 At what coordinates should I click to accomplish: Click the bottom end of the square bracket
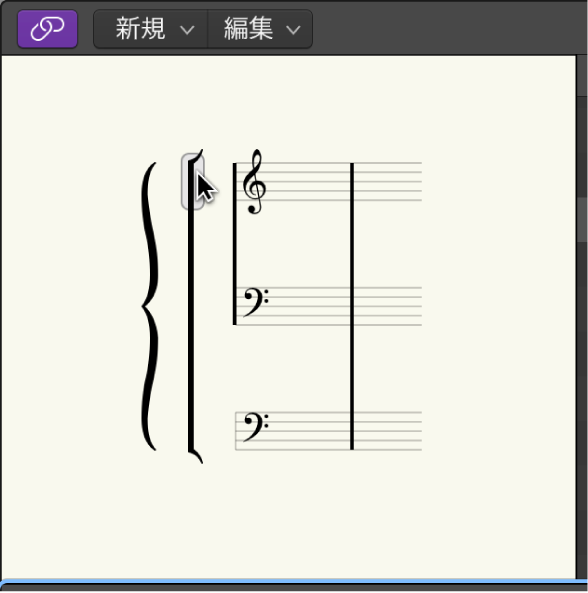pos(195,455)
